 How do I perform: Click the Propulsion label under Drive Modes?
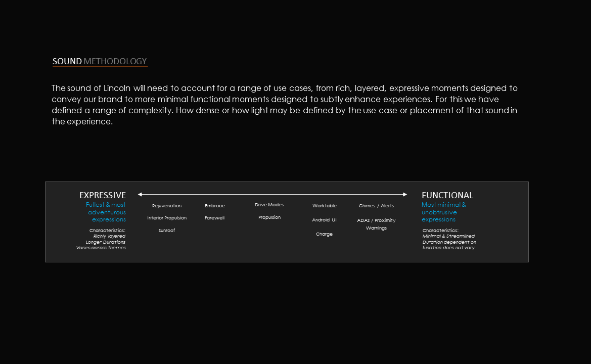tap(269, 217)
